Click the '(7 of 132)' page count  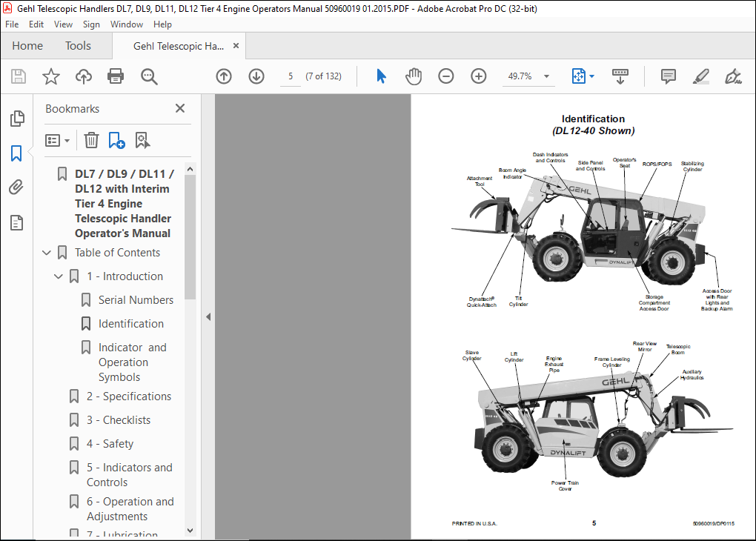pos(323,76)
